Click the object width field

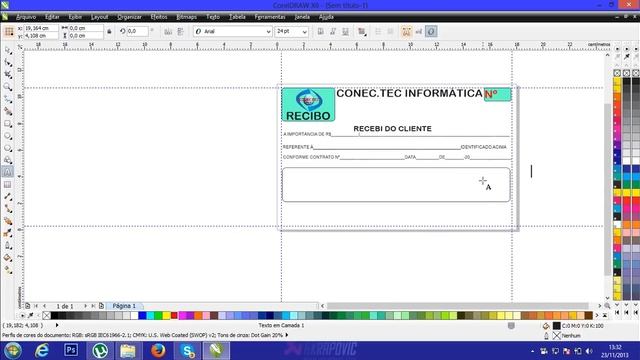click(x=85, y=28)
